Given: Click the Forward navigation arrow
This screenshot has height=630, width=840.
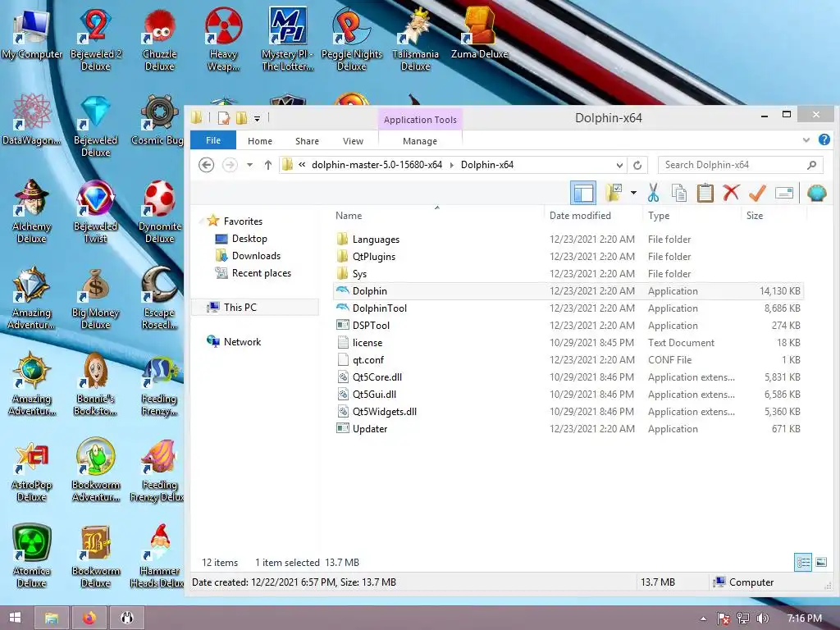Looking at the screenshot, I should point(230,164).
